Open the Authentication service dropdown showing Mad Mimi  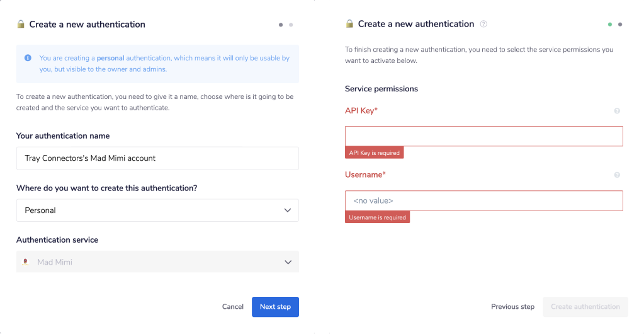(157, 262)
